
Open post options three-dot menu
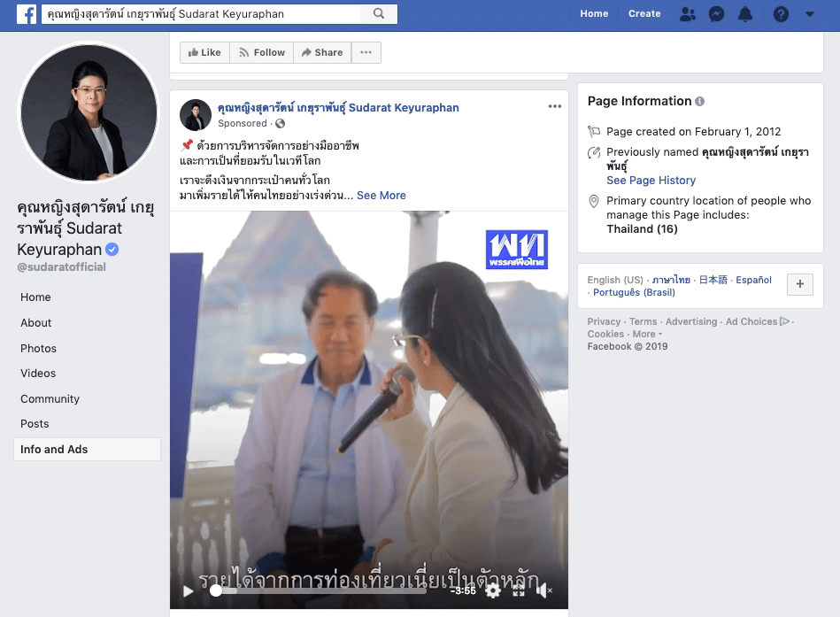click(555, 107)
